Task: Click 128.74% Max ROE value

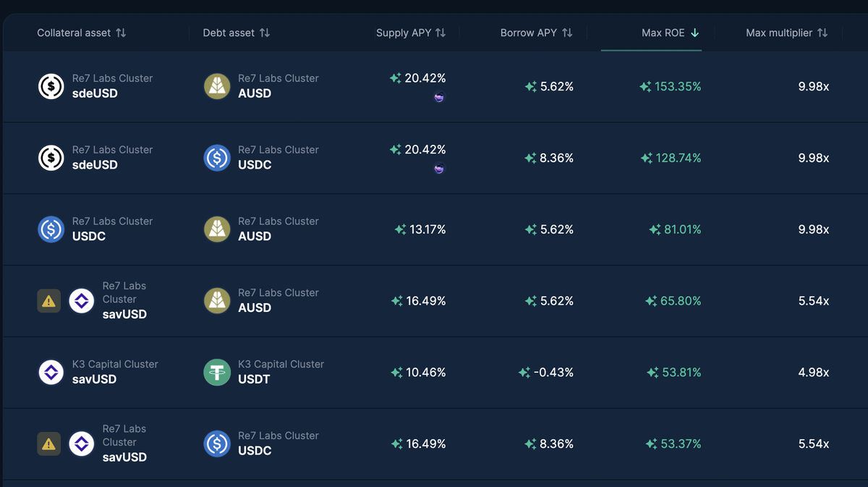Action: 678,158
